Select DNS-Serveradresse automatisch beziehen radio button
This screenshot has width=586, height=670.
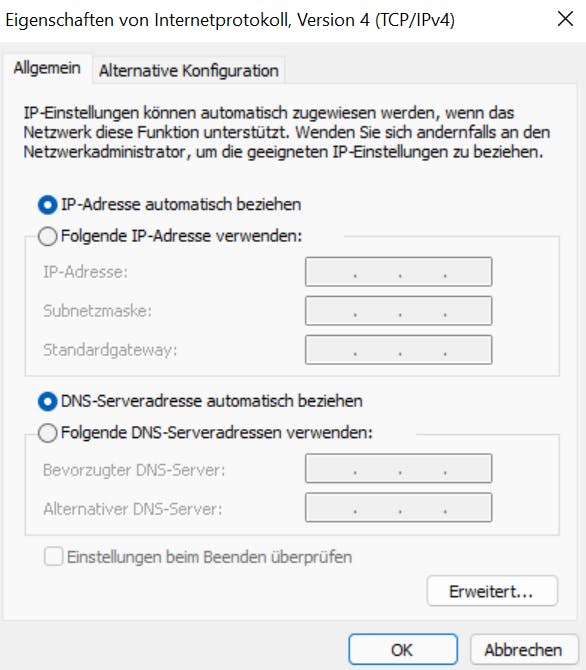coord(47,401)
